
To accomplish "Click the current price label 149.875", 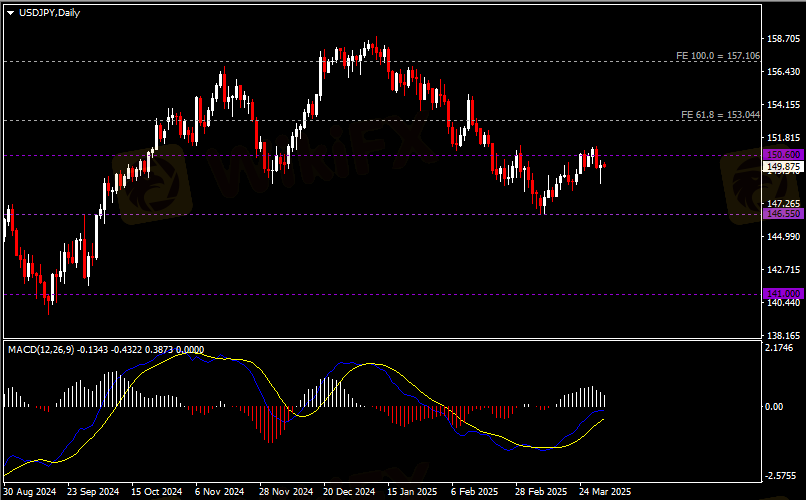I will pyautogui.click(x=783, y=166).
